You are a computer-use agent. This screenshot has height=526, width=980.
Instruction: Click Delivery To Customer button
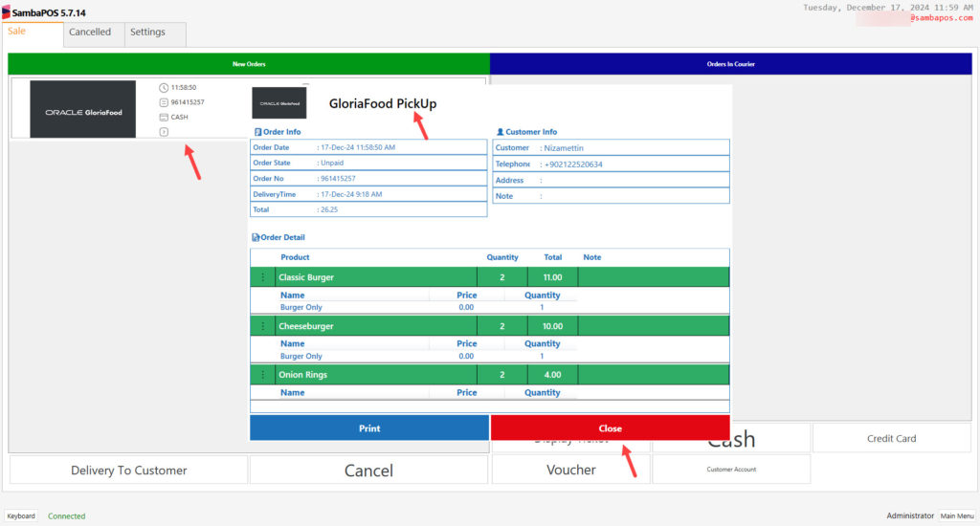129,470
